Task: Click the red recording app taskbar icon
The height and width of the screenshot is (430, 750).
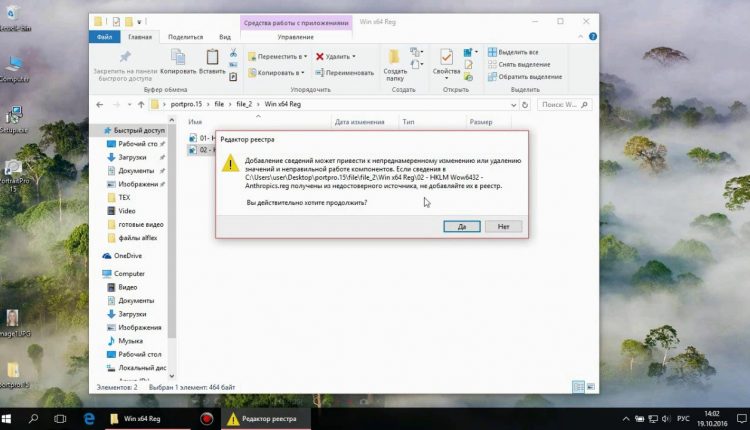Action: pyautogui.click(x=207, y=419)
